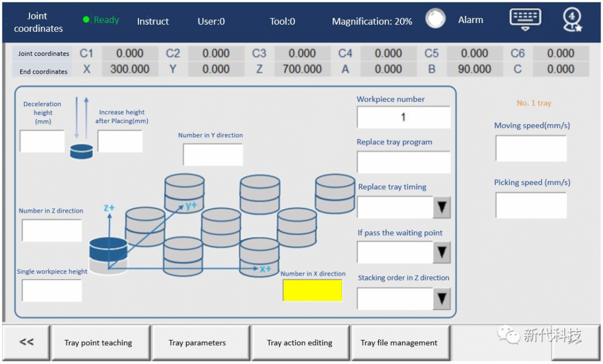
Task: Click the green Ready status indicator
Action: pyautogui.click(x=101, y=20)
